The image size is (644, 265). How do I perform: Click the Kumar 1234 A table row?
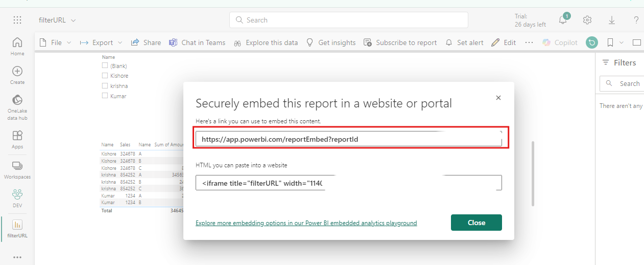(x=142, y=195)
